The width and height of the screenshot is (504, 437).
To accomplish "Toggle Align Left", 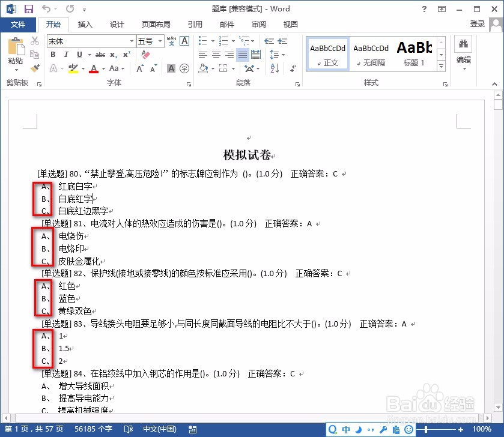I will pyautogui.click(x=203, y=55).
